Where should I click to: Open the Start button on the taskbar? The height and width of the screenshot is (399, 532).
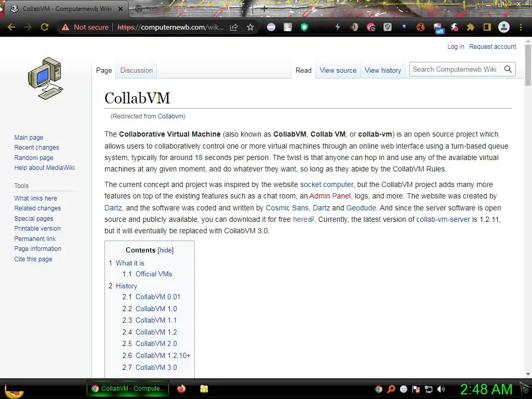[x=14, y=391]
